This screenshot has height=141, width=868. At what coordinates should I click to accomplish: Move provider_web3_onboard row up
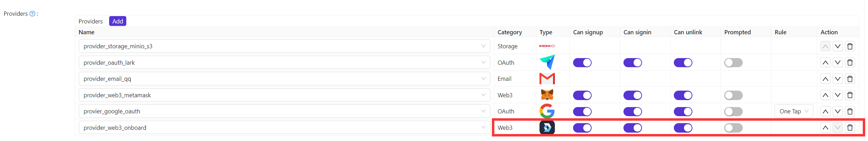pyautogui.click(x=825, y=128)
